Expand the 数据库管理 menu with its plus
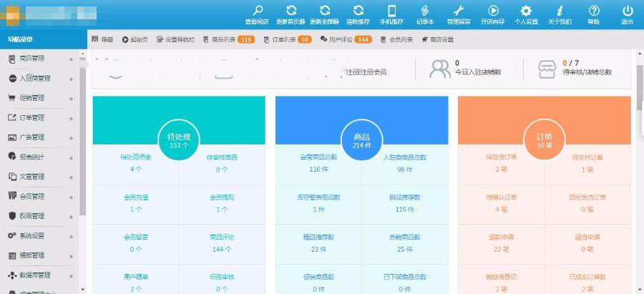The width and height of the screenshot is (644, 294). (71, 276)
